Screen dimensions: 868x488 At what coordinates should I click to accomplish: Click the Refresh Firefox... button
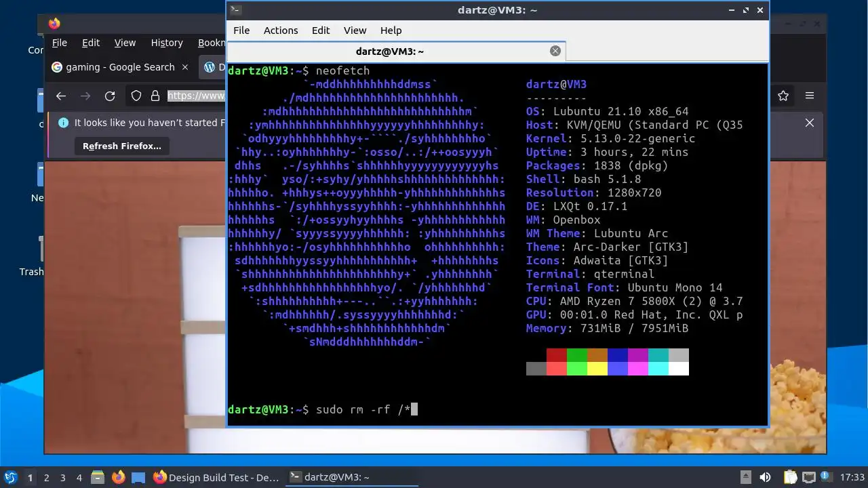point(122,146)
